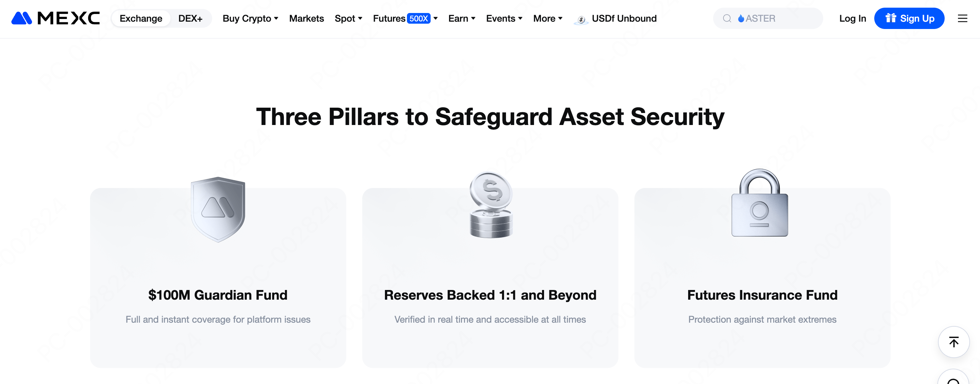The height and width of the screenshot is (384, 980).
Task: Click the Log In link
Action: (852, 18)
